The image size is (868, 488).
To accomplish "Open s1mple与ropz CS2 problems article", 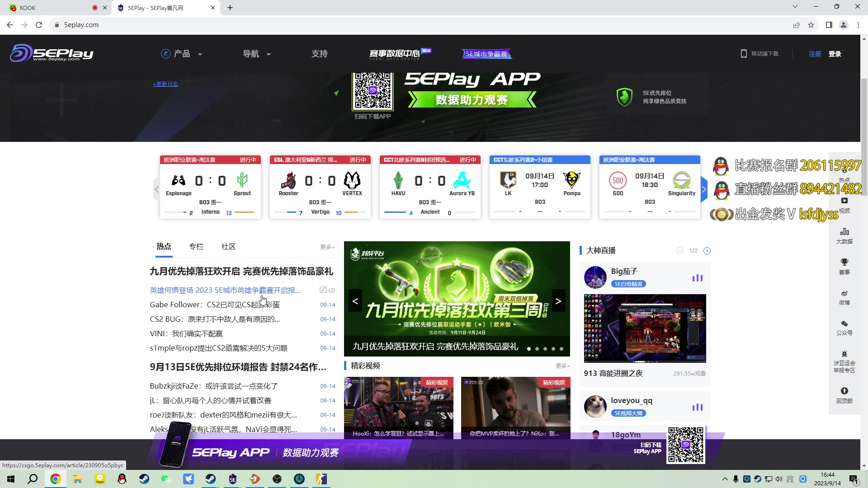I will tap(218, 348).
